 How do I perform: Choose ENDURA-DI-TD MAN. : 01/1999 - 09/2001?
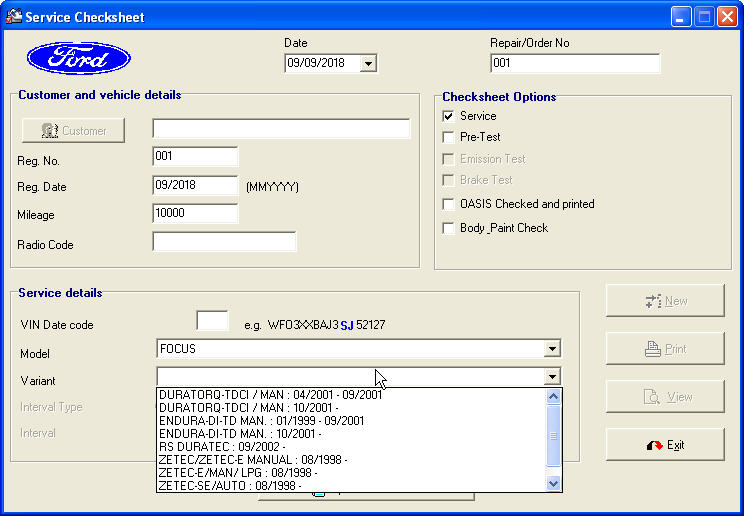[351, 421]
